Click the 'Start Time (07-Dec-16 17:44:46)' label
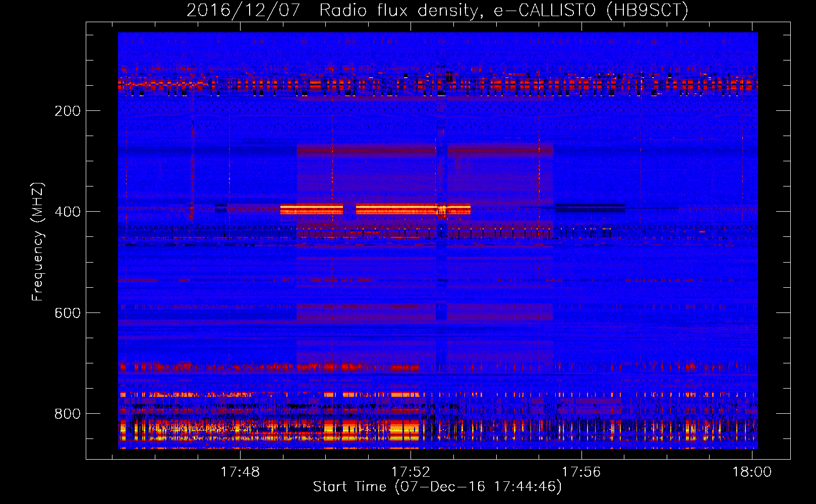Viewport: 816px width, 504px height. coord(437,487)
